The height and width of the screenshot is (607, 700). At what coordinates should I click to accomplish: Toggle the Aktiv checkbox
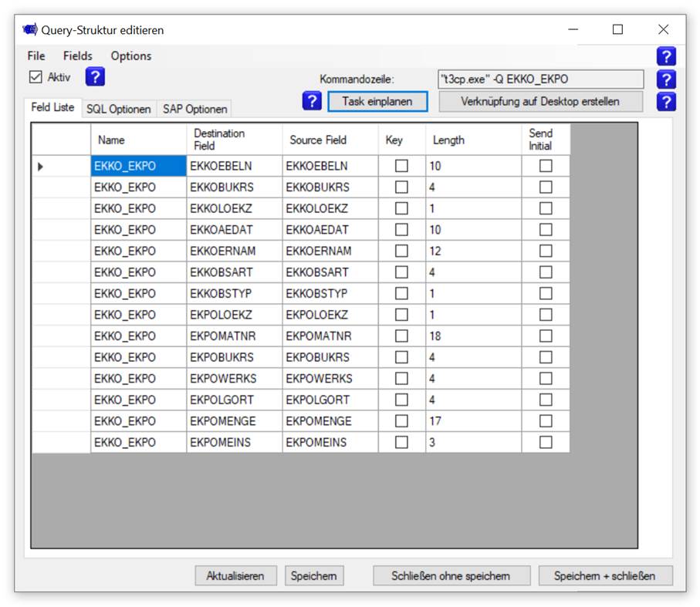[36, 76]
